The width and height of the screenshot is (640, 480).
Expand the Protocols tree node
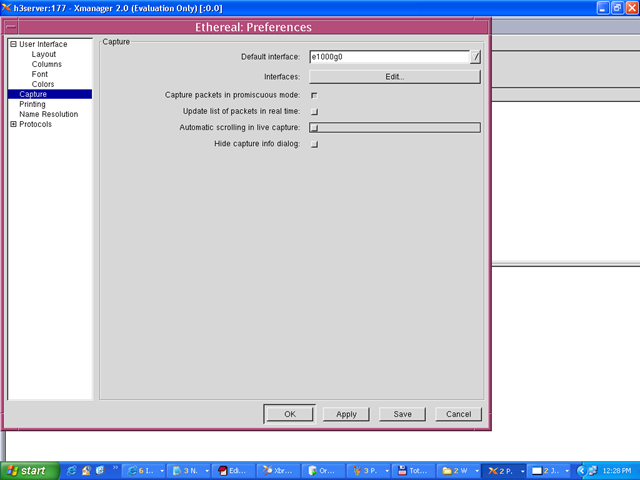pyautogui.click(x=13, y=124)
